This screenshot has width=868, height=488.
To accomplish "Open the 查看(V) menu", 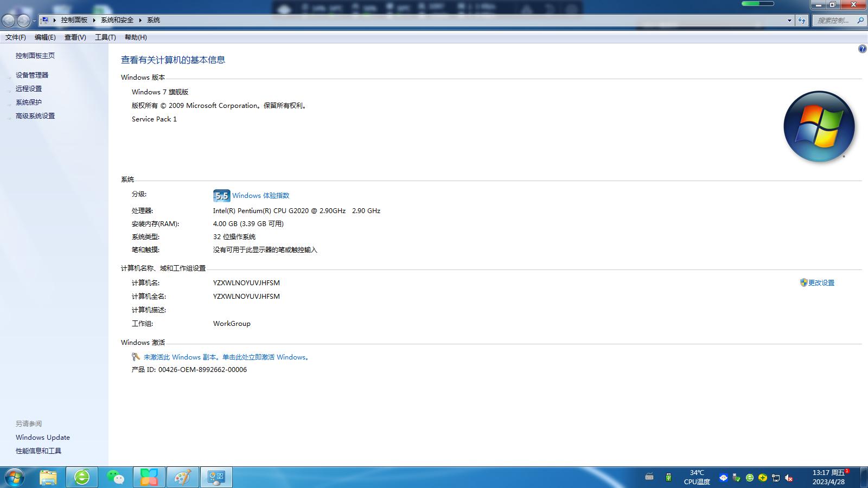I will pos(75,37).
